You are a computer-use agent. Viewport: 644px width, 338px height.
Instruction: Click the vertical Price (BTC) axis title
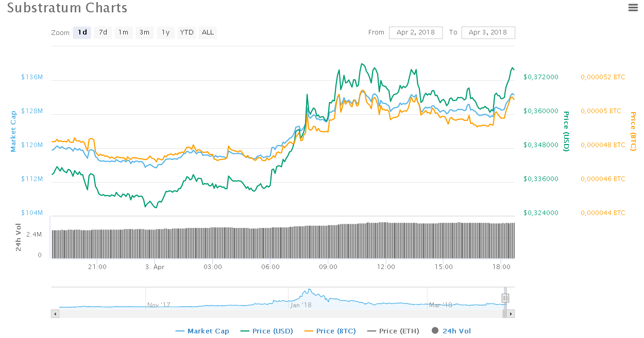[633, 131]
